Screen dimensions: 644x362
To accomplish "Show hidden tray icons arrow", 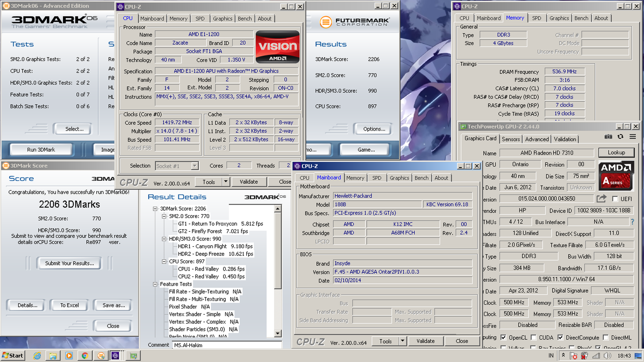I will click(563, 355).
